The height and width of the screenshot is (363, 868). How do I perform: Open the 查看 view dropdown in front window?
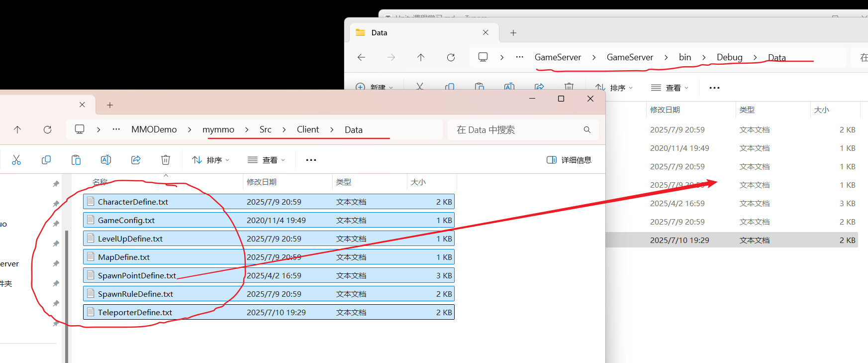[267, 160]
